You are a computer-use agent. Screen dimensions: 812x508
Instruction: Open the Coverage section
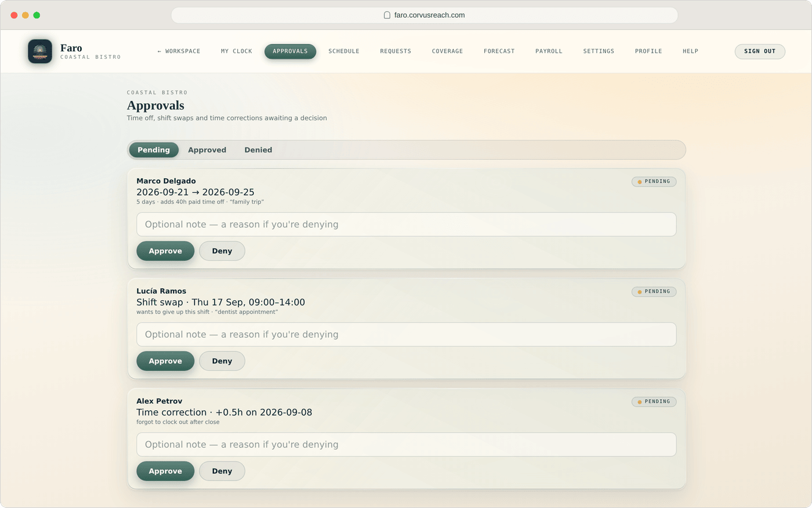click(x=448, y=51)
